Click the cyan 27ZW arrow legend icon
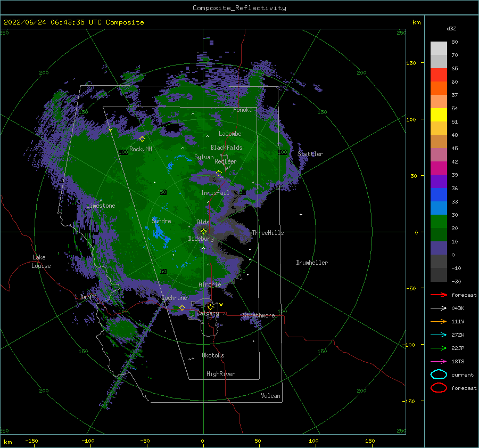The width and height of the screenshot is (479, 448). [x=439, y=335]
